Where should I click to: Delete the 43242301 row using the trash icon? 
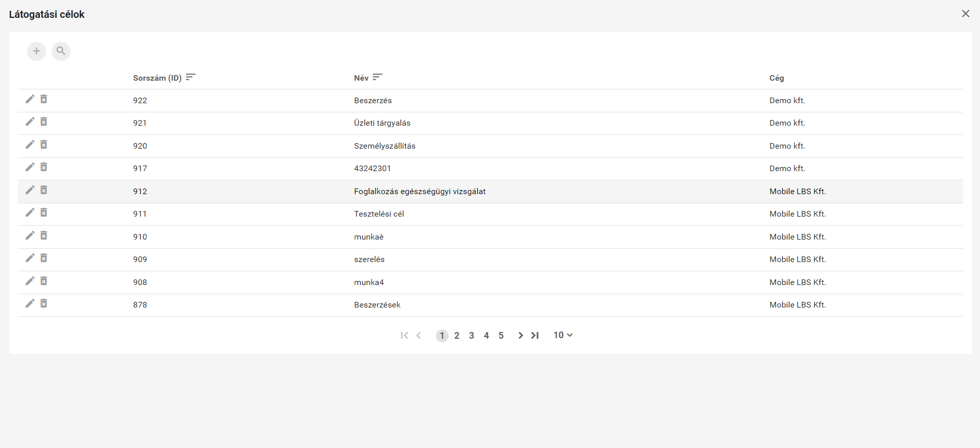coord(44,167)
